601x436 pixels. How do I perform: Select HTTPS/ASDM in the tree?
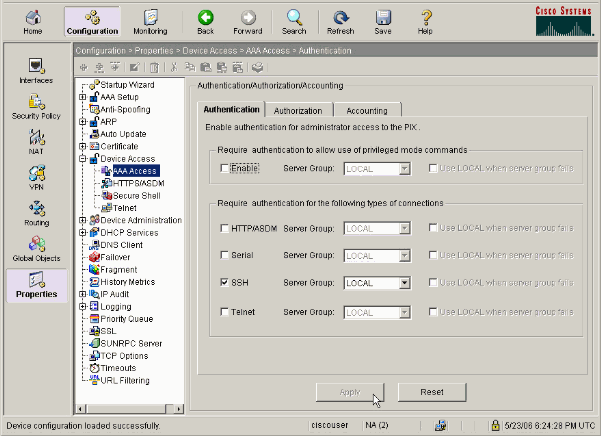click(x=138, y=183)
